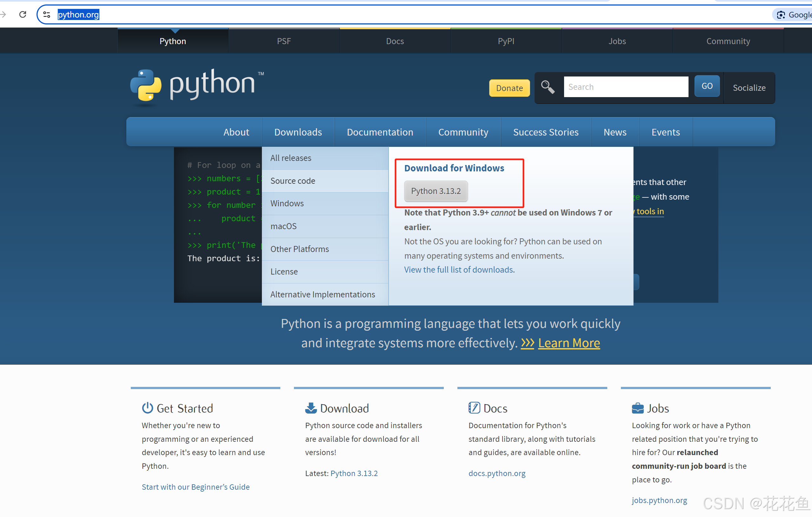This screenshot has height=517, width=812.
Task: Expand the Socialize menu
Action: [749, 88]
